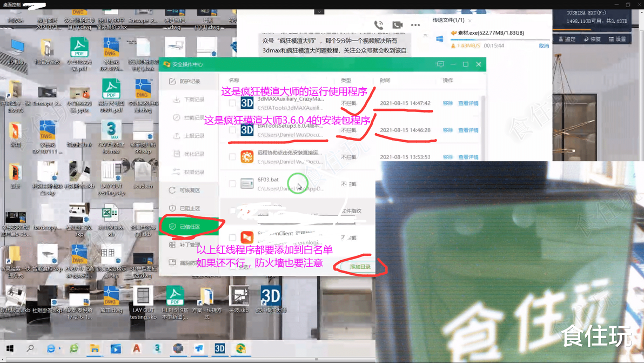Open feedback icon in 安全操作中心 title bar

(440, 64)
